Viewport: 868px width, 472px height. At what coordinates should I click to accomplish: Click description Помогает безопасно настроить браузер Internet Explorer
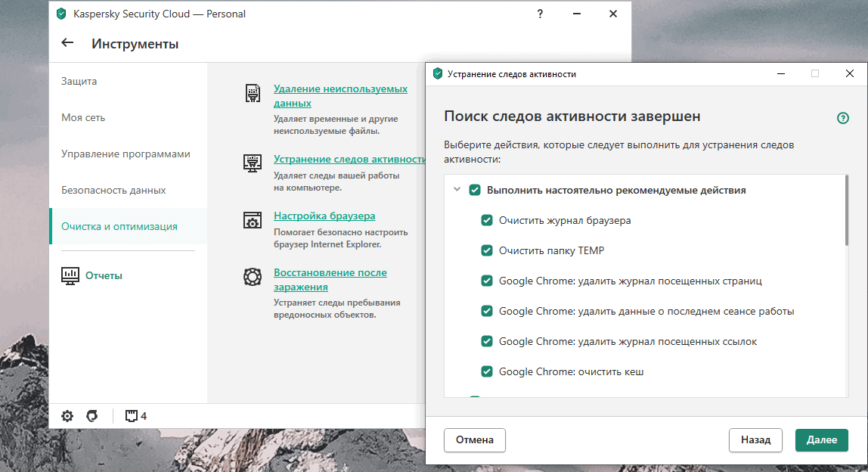tap(340, 238)
